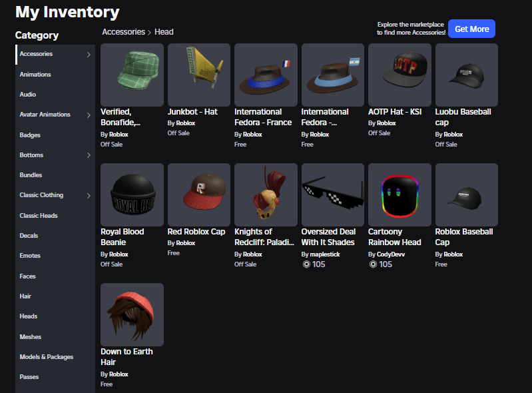Click Free label under Roblox Baseball Cap
532x393 pixels.
(441, 264)
